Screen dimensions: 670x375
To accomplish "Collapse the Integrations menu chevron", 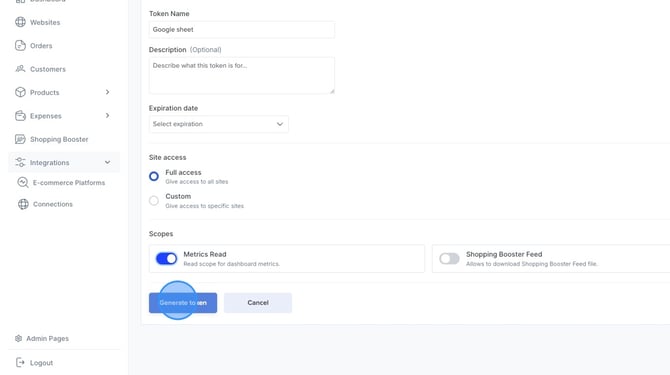I will (107, 162).
